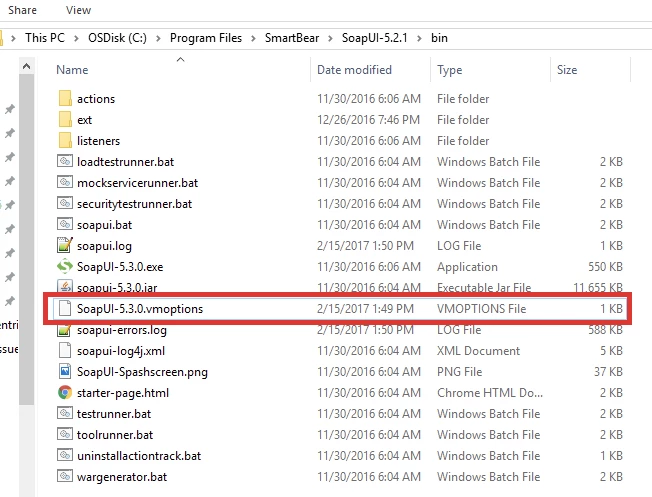
Task: Click the 2/15/2017 1:50 PM date of soapui.log
Action: click(365, 246)
